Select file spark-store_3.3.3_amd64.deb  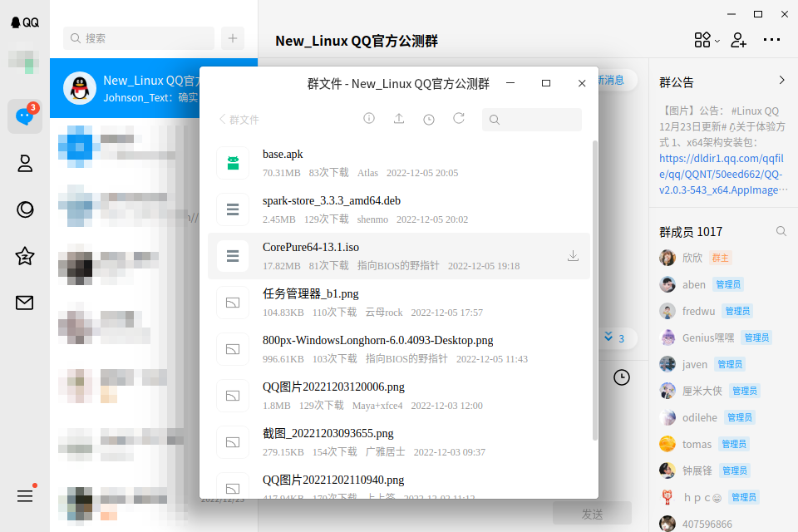coord(398,209)
